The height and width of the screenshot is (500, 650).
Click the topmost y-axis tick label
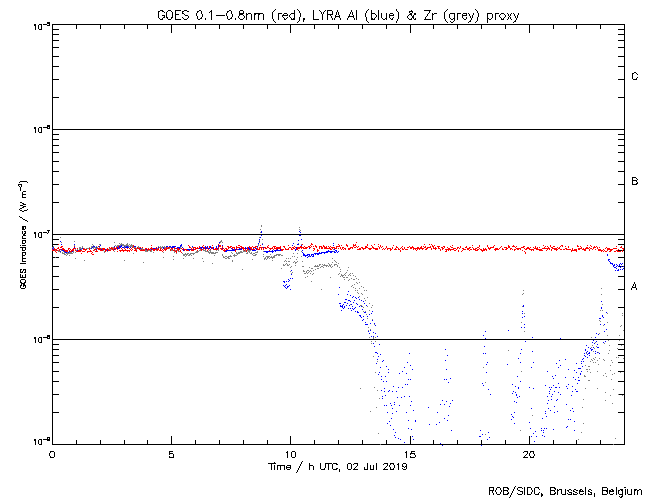coord(40,25)
